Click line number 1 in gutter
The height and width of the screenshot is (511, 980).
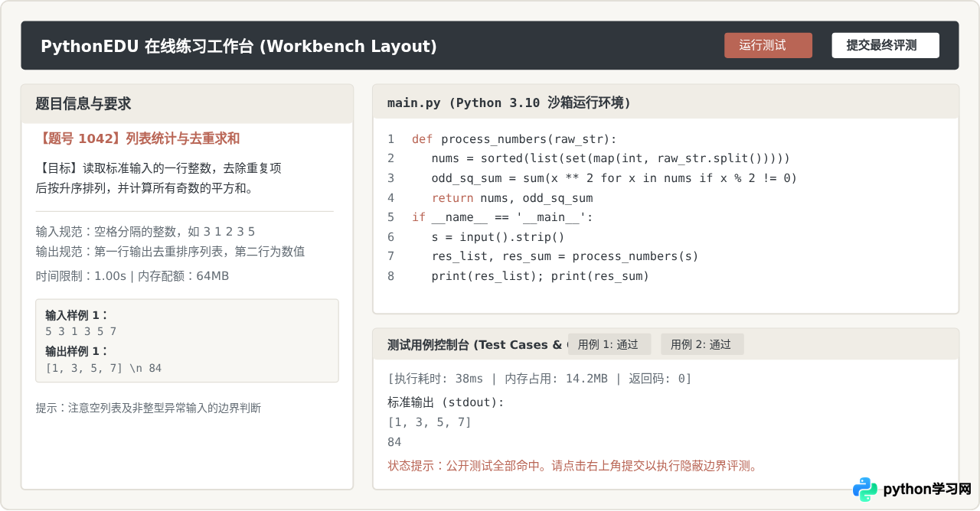(390, 139)
